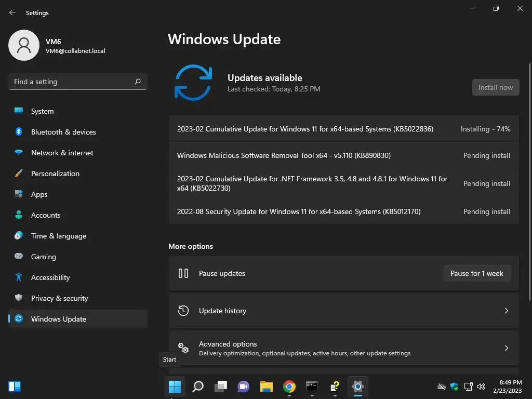Click the Find a setting search box
Screen dimensions: 532x399
point(78,82)
